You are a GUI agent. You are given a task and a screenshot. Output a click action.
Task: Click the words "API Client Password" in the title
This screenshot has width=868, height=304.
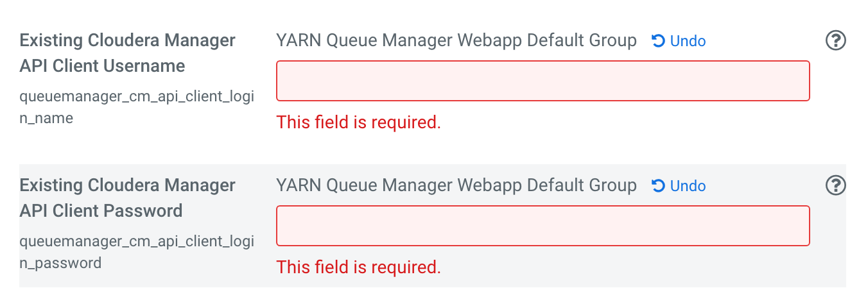tap(101, 211)
